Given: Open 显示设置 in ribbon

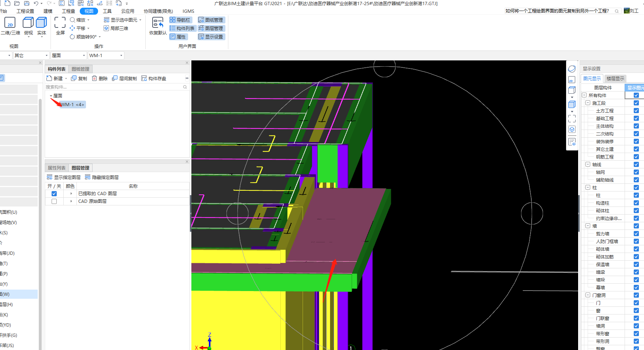Looking at the screenshot, I should [211, 37].
